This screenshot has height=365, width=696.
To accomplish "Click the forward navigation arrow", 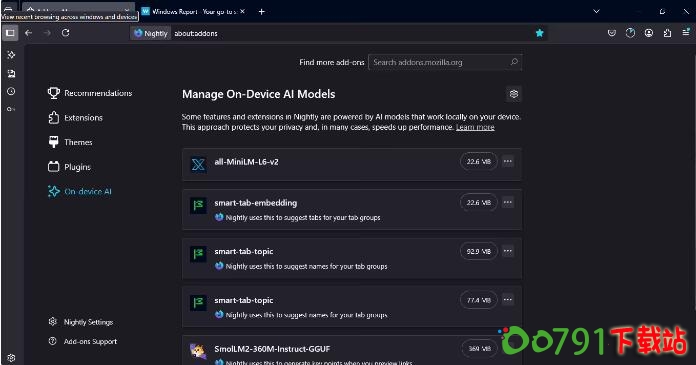I will 47,33.
